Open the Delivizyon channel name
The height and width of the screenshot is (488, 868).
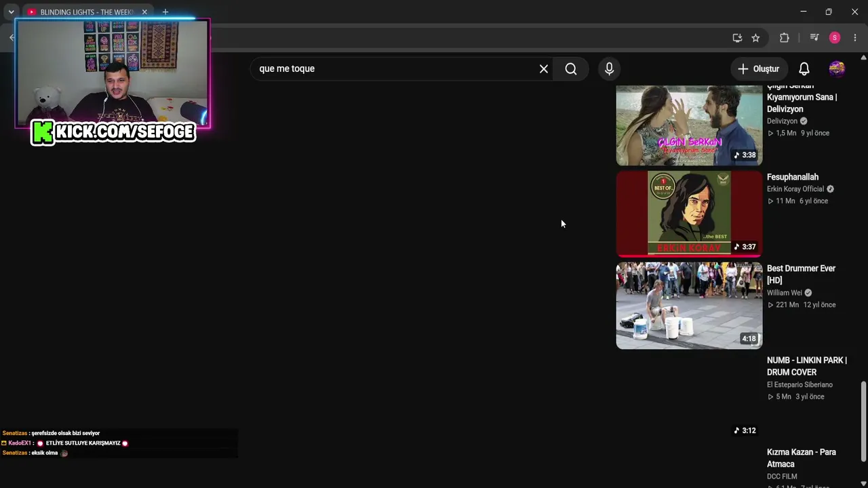(x=782, y=121)
